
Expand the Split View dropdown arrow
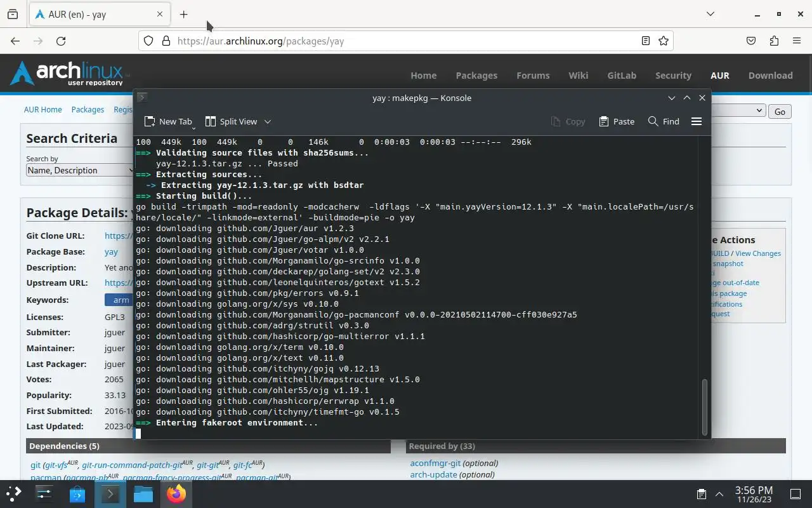pos(267,121)
